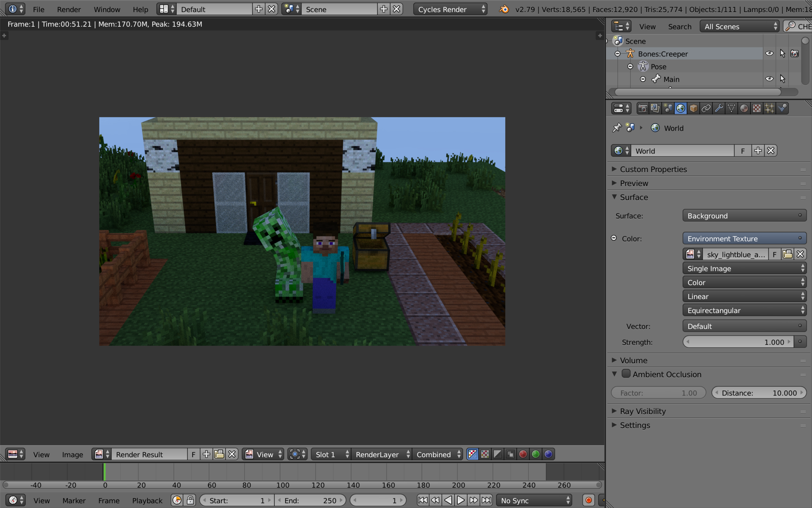Switch to the Modifiers wrench tab
The height and width of the screenshot is (508, 812).
click(x=719, y=108)
